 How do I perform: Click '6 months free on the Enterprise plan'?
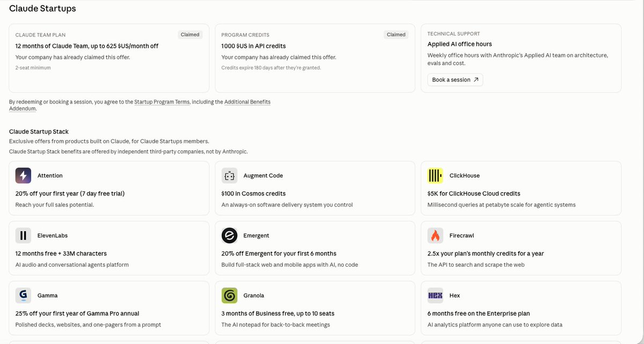pyautogui.click(x=479, y=313)
